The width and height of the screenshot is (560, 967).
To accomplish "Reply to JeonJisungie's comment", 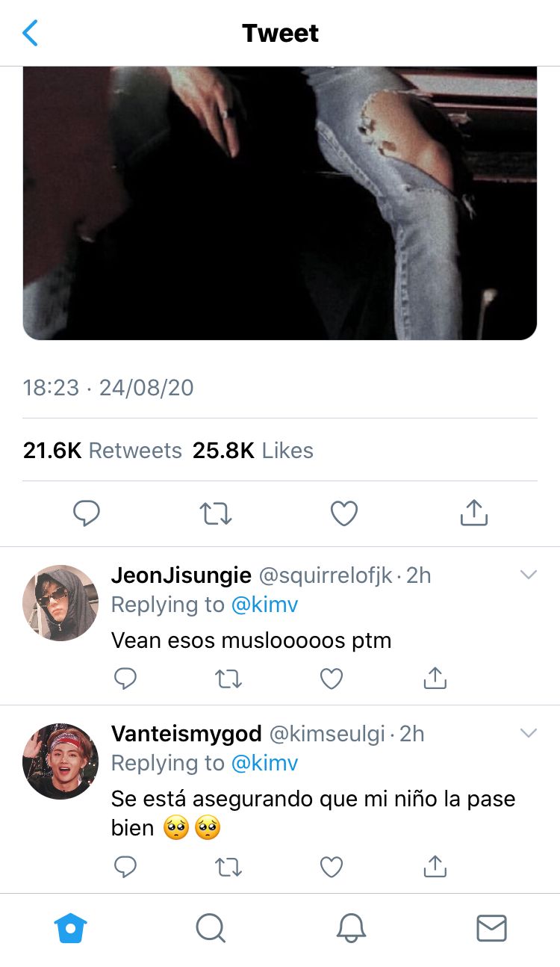I will pos(125,678).
